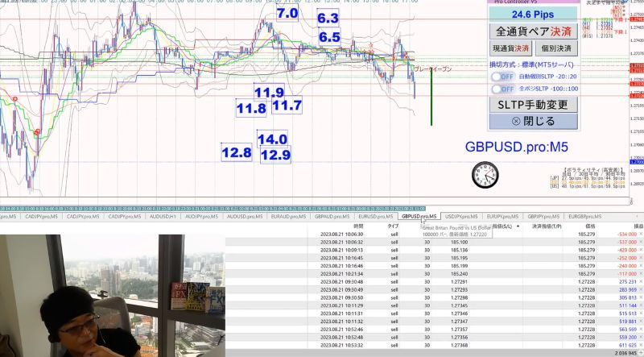Viewport: 644px width, 357px height.
Task: Switch to the USDJPY.pro,M5 chart tab
Action: click(461, 216)
